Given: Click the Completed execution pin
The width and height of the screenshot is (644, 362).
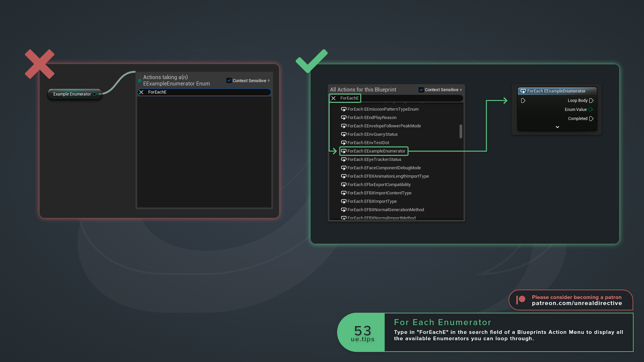Looking at the screenshot, I should point(591,118).
